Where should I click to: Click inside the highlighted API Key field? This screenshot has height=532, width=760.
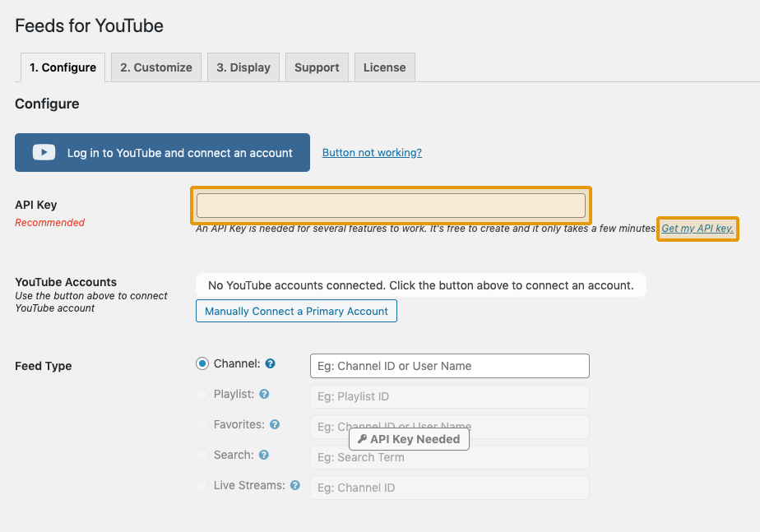(392, 204)
